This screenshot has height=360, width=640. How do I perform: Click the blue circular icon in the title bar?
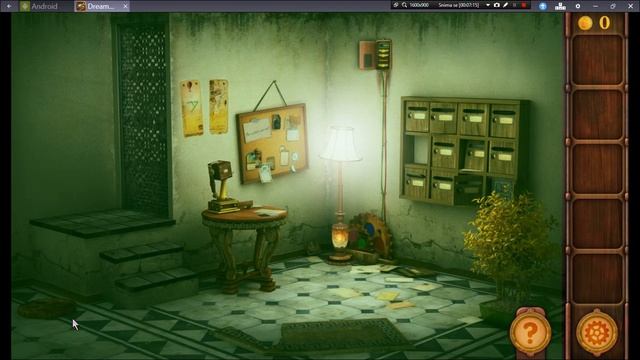pyautogui.click(x=542, y=6)
